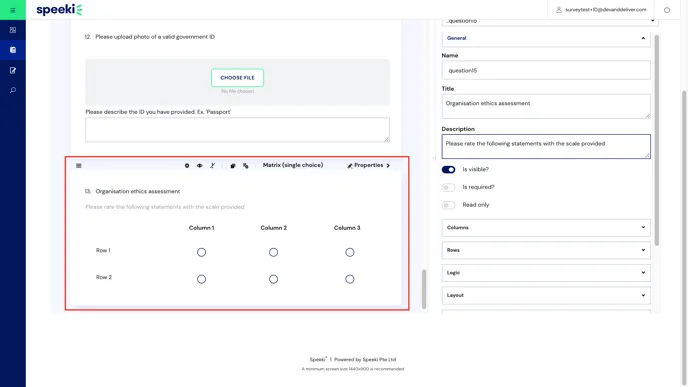Click the CHOOSE FILE button
688x387 pixels.
(x=237, y=78)
